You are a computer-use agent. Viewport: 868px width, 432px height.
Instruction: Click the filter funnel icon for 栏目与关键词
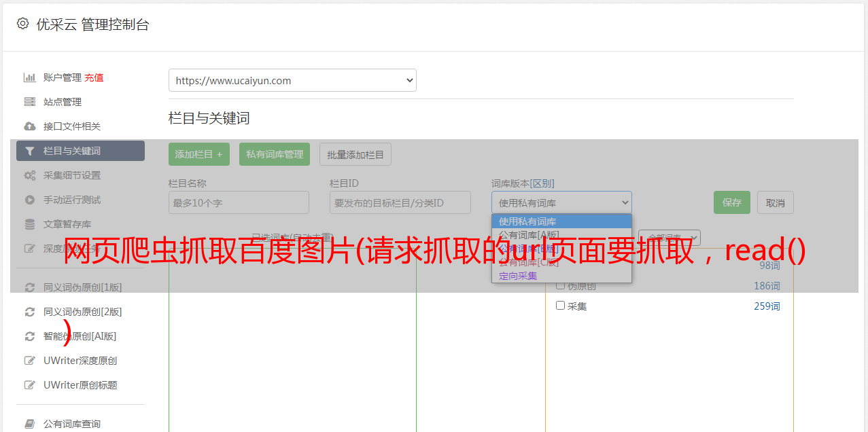click(x=29, y=151)
